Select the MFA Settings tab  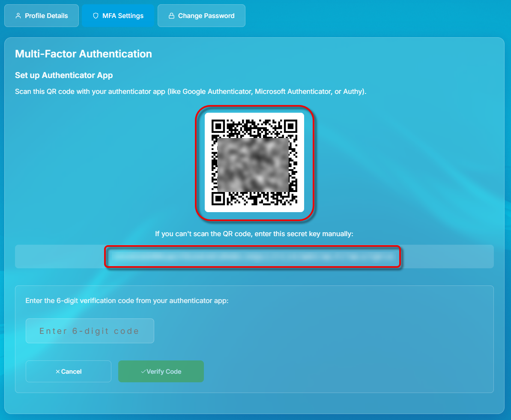coord(118,15)
